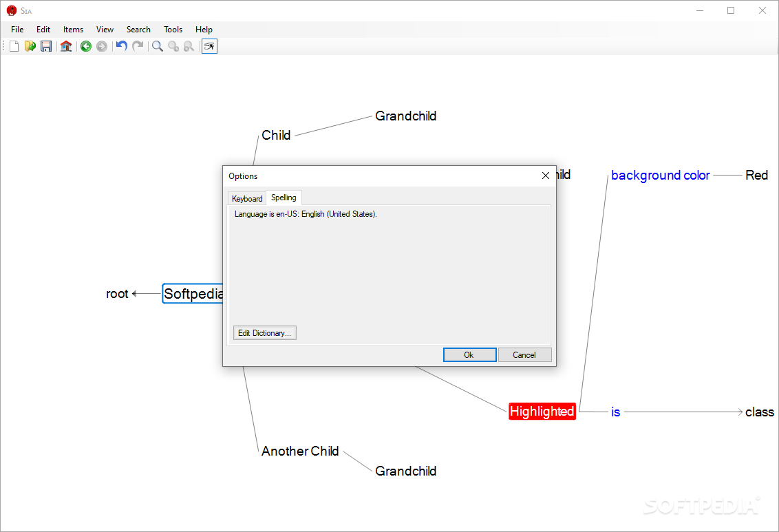This screenshot has width=779, height=532.
Task: Open the View menu
Action: click(105, 30)
